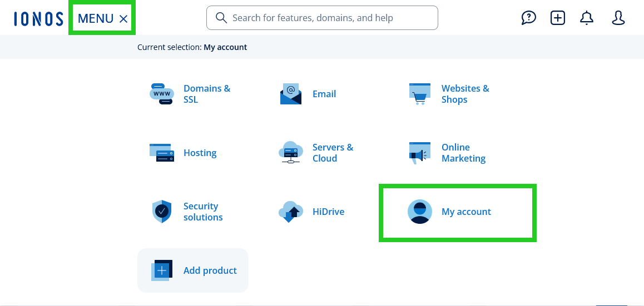Click the Hosting server icon
Image resolution: width=644 pixels, height=306 pixels.
click(x=161, y=153)
